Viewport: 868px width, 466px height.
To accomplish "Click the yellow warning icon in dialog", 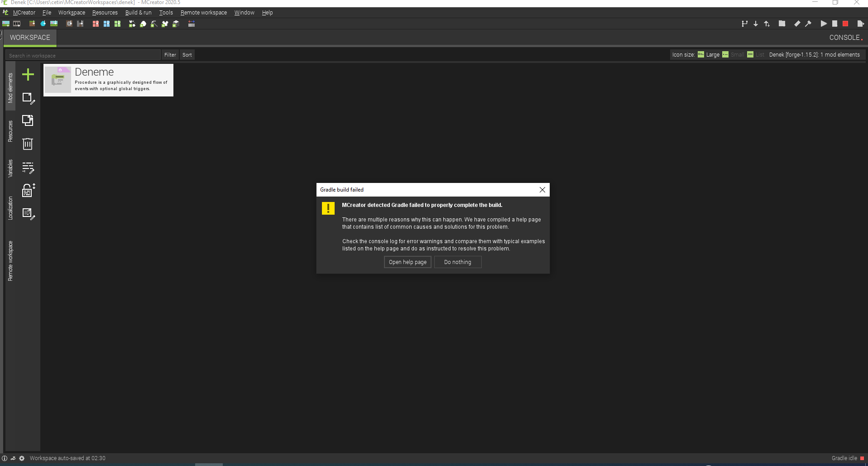I will tap(328, 208).
